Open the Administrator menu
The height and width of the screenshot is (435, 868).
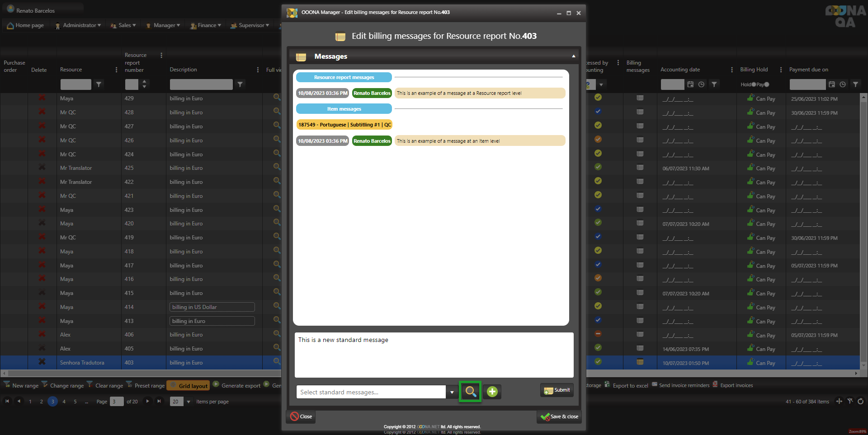click(78, 25)
